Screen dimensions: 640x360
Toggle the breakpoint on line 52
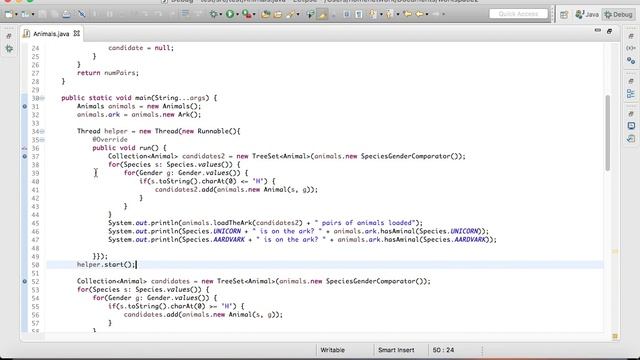coord(24,281)
